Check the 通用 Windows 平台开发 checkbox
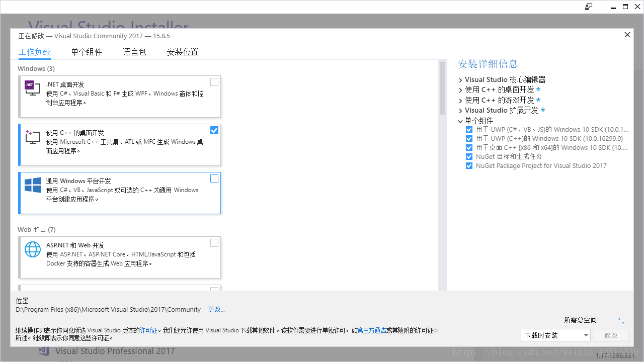 [x=214, y=178]
